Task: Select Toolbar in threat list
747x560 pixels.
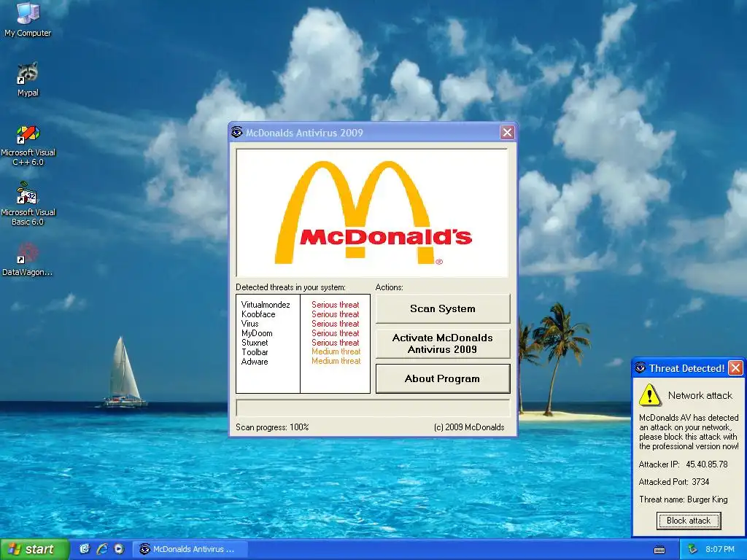Action: 255,352
